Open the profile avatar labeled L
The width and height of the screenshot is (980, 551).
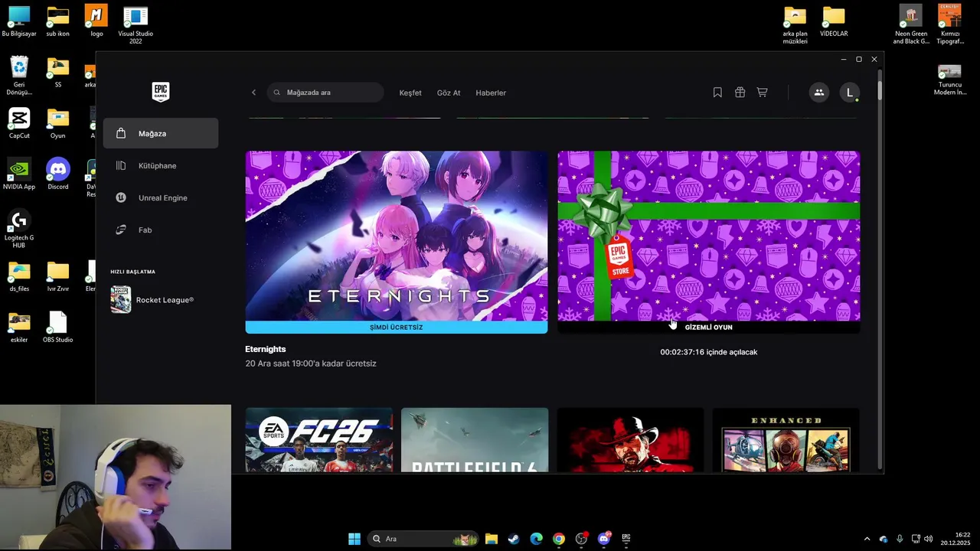coord(849,93)
